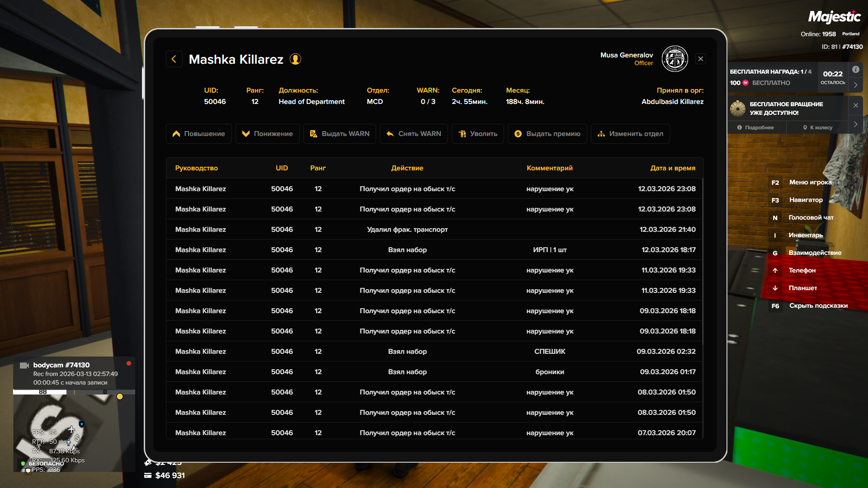Click the police department emblem
Image resolution: width=868 pixels, height=488 pixels.
click(675, 59)
